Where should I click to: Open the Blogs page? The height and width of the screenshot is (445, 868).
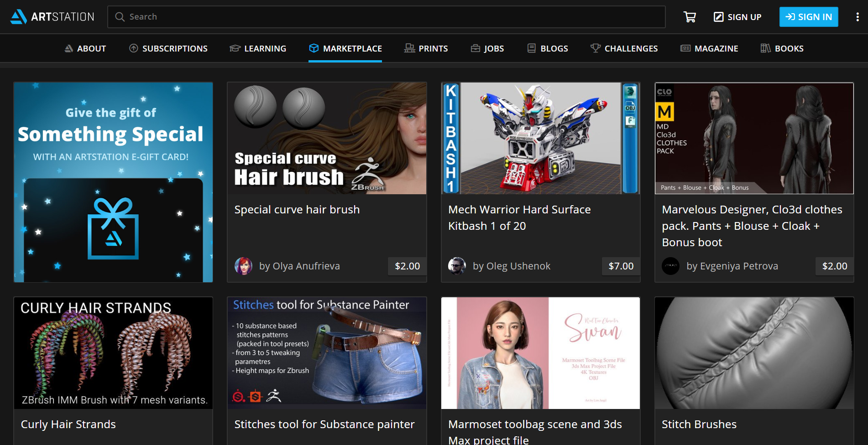(548, 48)
